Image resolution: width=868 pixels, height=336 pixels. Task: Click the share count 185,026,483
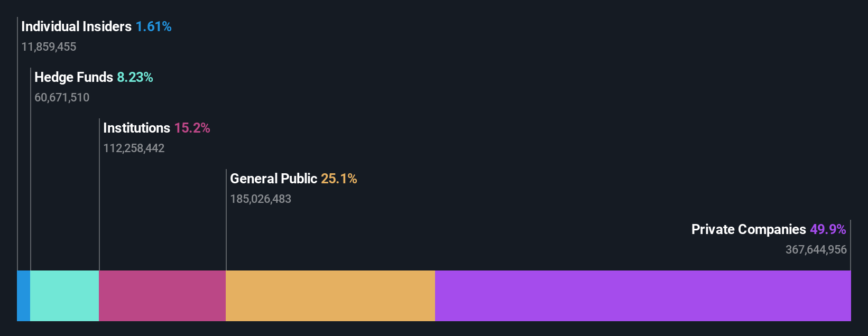pos(261,199)
